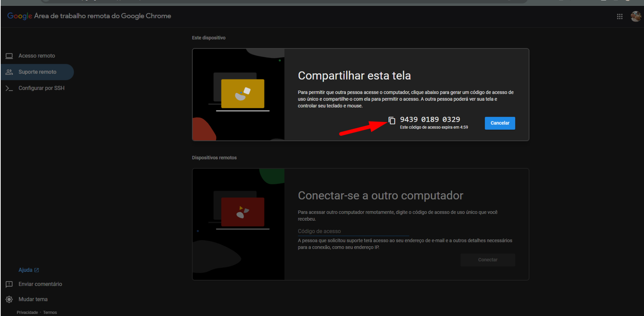Open the Termos link
This screenshot has width=644, height=316.
click(50, 312)
